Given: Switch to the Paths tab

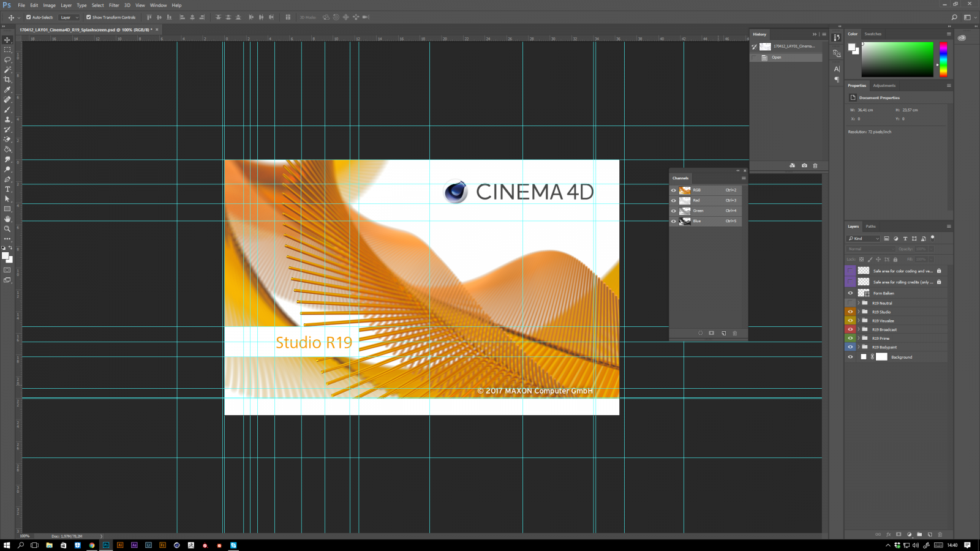Looking at the screenshot, I should pyautogui.click(x=870, y=227).
